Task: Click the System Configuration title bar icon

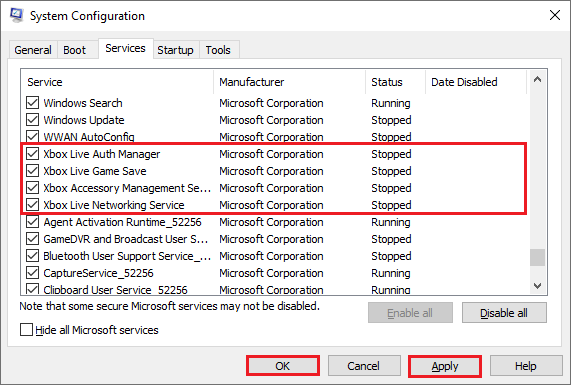Action: 17,15
